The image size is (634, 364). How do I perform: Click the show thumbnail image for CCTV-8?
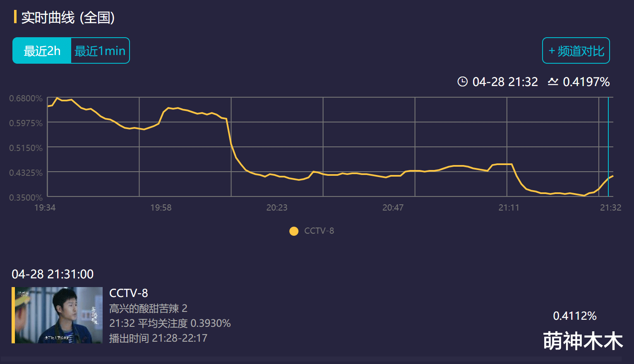click(x=58, y=315)
